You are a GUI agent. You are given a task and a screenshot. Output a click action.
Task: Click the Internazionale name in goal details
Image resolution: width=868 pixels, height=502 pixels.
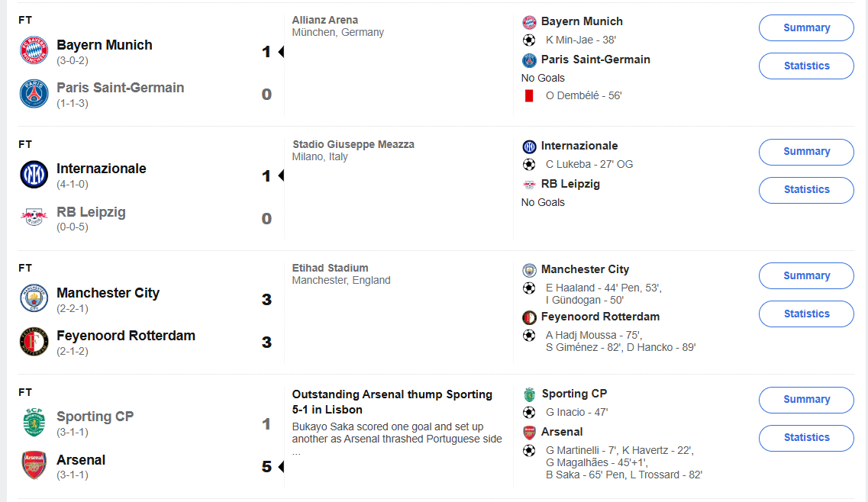pos(579,146)
